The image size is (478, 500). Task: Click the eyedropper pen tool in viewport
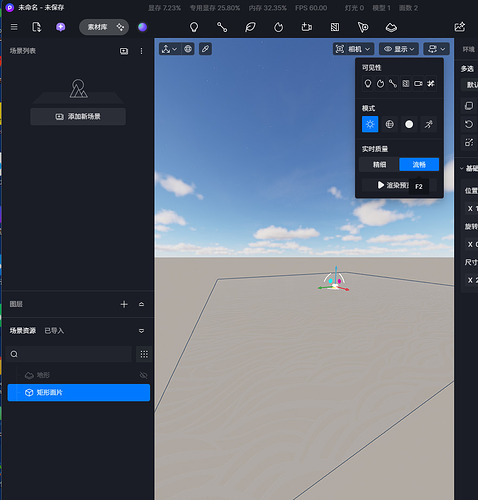click(x=205, y=49)
